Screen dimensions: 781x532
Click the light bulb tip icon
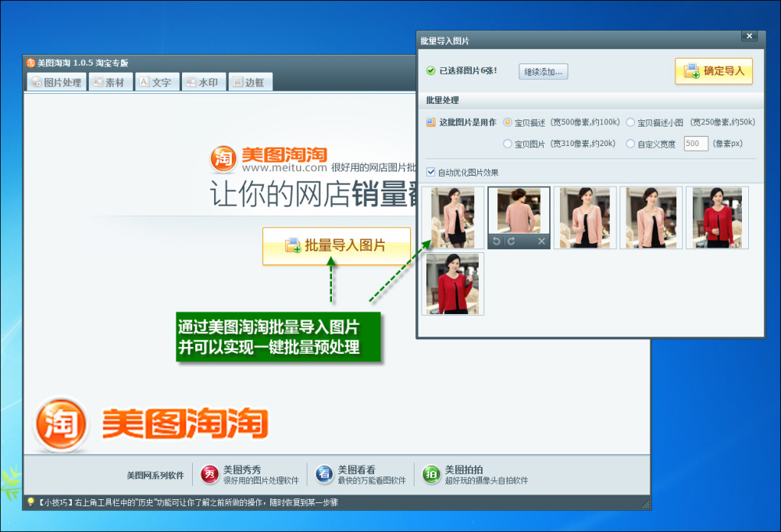[30, 502]
